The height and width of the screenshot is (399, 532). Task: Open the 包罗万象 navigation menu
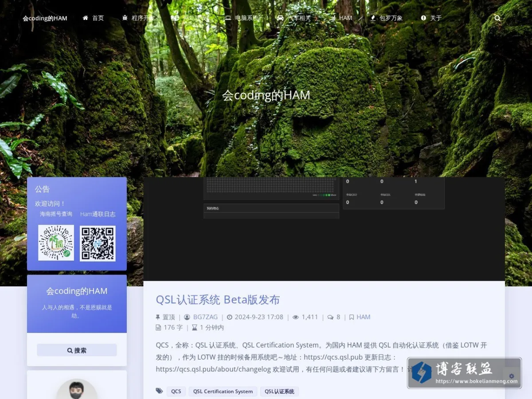tap(386, 18)
